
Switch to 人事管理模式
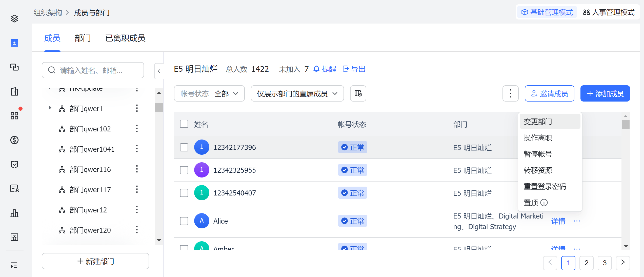click(609, 12)
